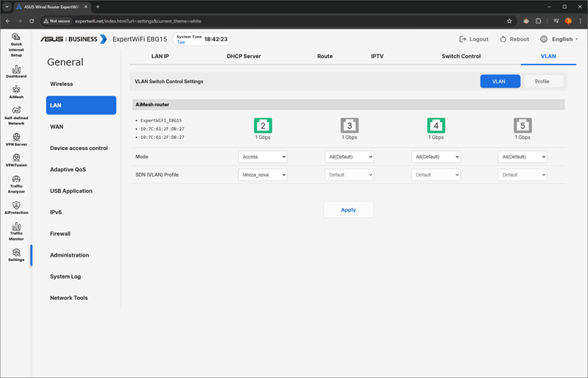Open the Switch Control tab
The width and height of the screenshot is (588, 378).
point(461,56)
